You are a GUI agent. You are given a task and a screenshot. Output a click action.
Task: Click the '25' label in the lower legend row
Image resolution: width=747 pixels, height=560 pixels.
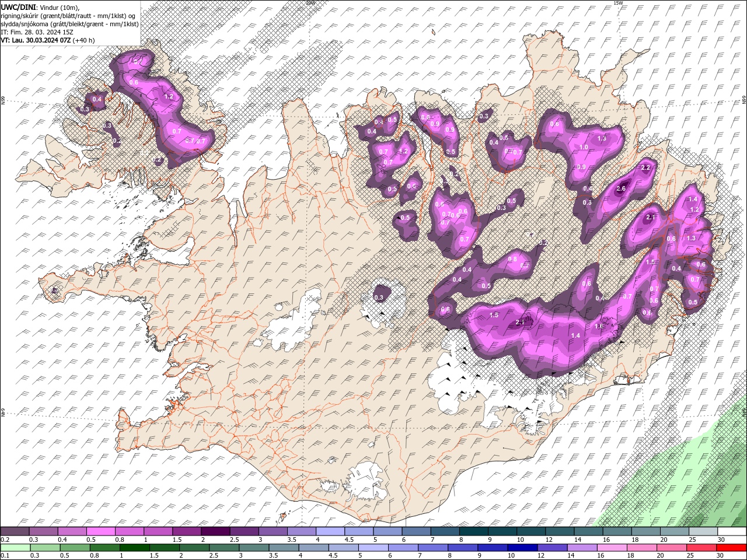(690, 555)
